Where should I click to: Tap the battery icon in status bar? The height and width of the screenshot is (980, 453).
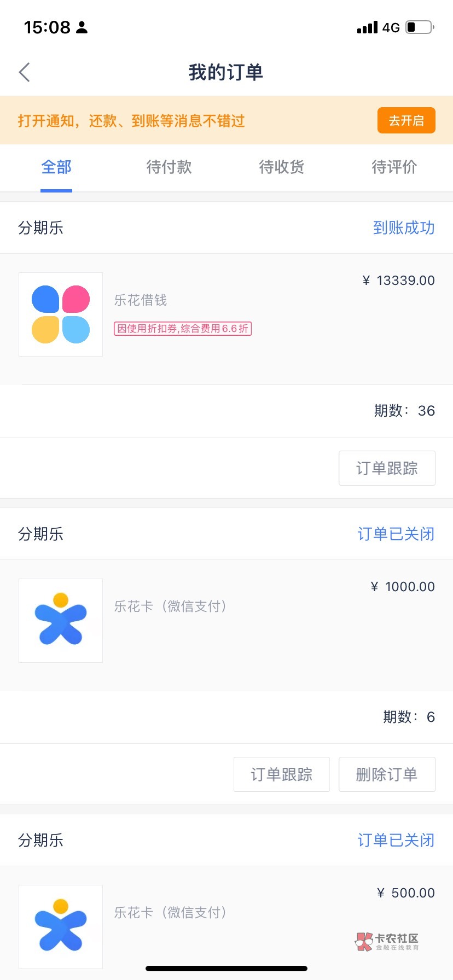420,27
